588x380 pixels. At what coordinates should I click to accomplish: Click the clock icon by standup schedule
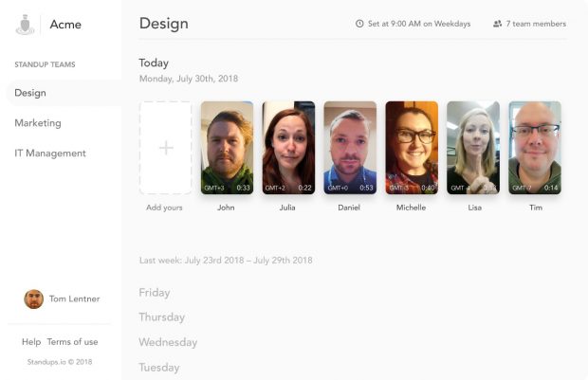359,24
